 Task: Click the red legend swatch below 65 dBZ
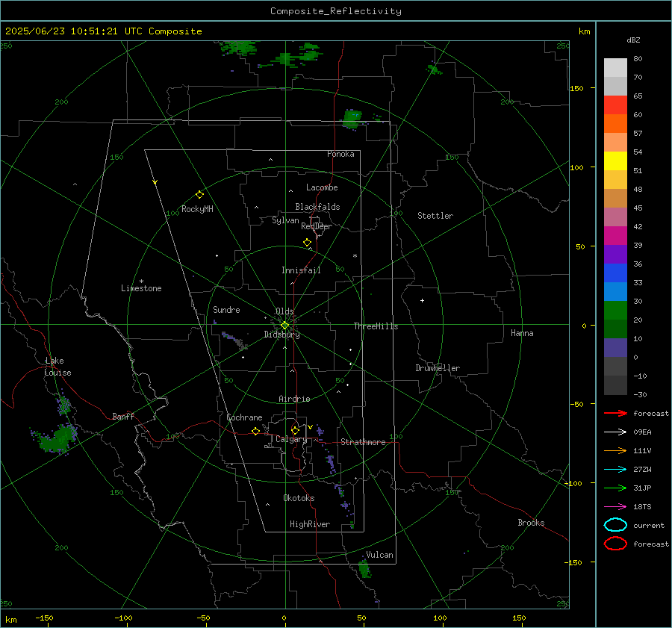[x=615, y=105]
